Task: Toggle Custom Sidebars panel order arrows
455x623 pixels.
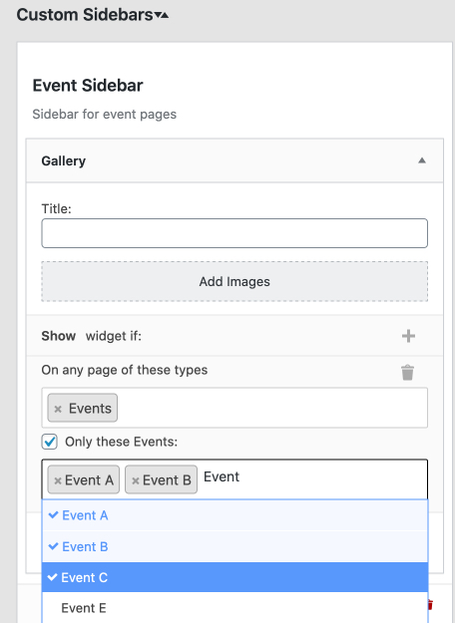Action: coord(162,15)
